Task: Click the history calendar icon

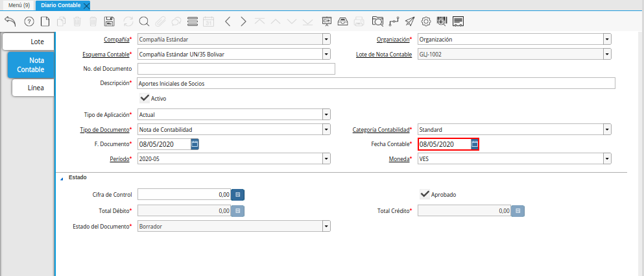Action: tap(209, 21)
